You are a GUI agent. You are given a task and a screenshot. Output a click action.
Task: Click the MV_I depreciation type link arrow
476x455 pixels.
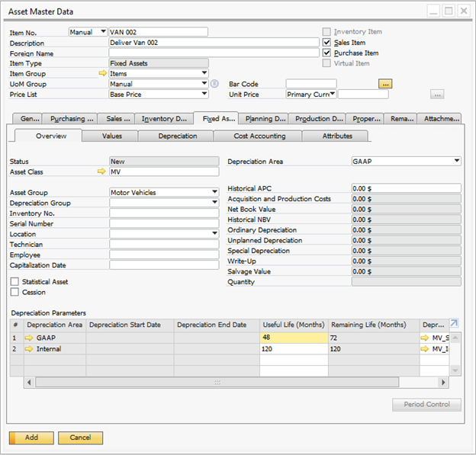tap(424, 349)
